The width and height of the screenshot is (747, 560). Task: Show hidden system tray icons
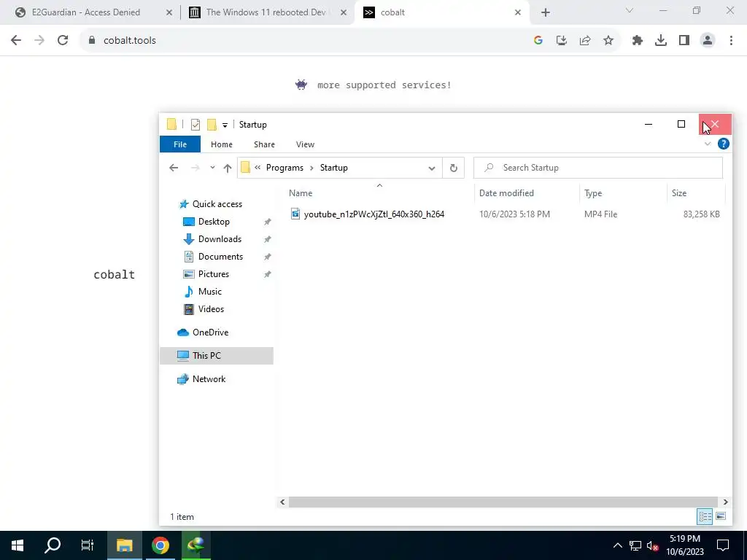617,545
